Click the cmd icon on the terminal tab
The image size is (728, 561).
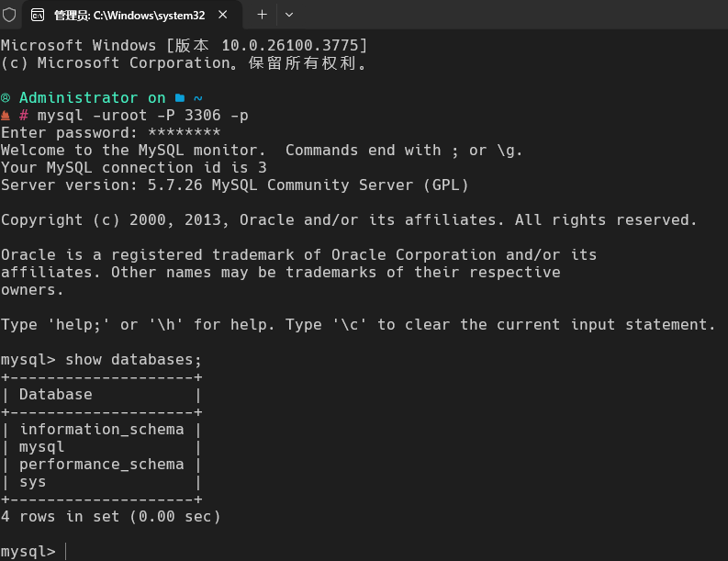[x=39, y=15]
